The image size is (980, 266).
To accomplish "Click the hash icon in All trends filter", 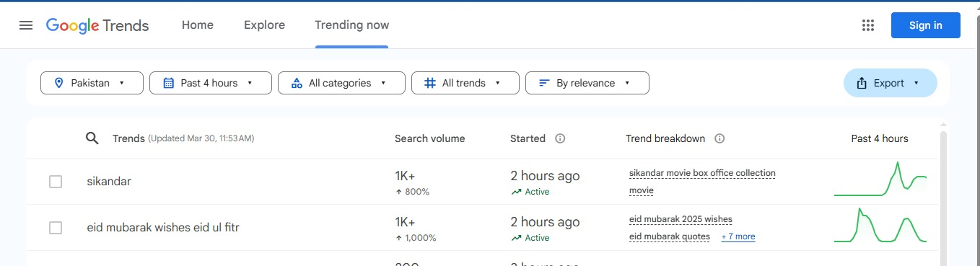I will [430, 83].
